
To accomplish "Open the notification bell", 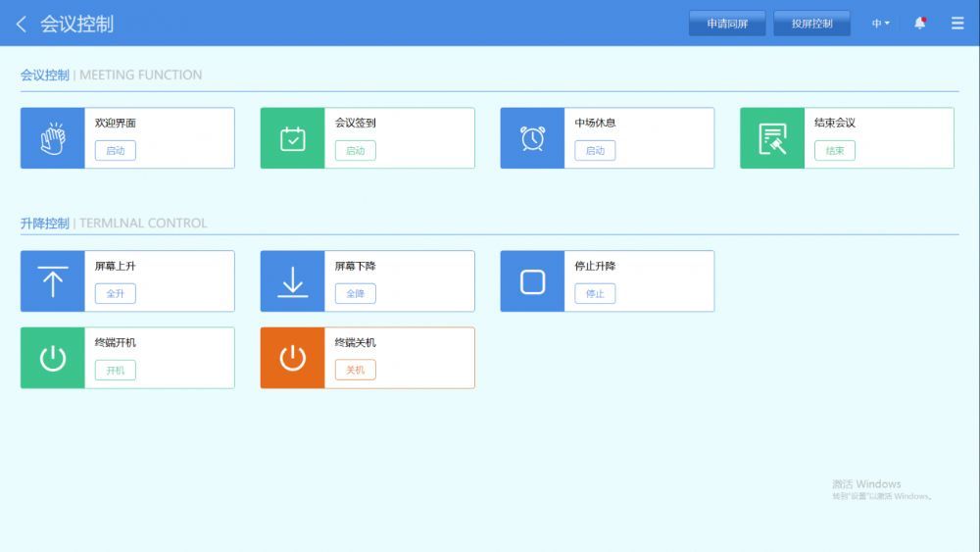I will click(x=919, y=24).
